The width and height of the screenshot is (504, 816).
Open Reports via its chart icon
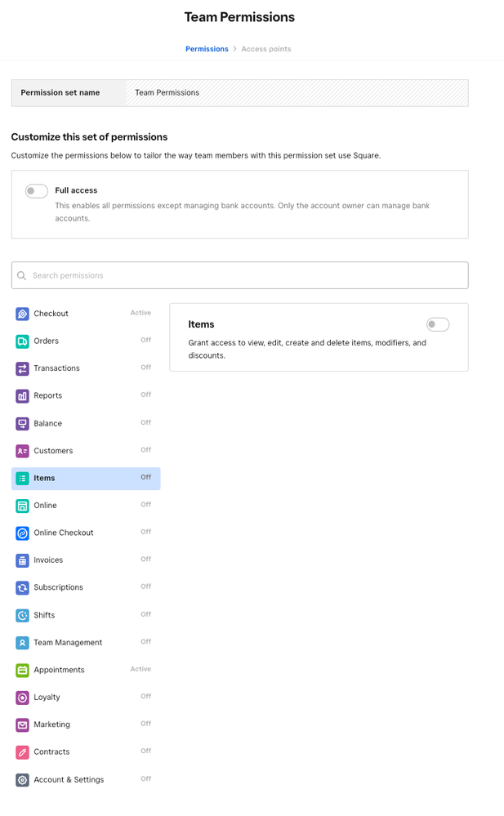tap(21, 395)
